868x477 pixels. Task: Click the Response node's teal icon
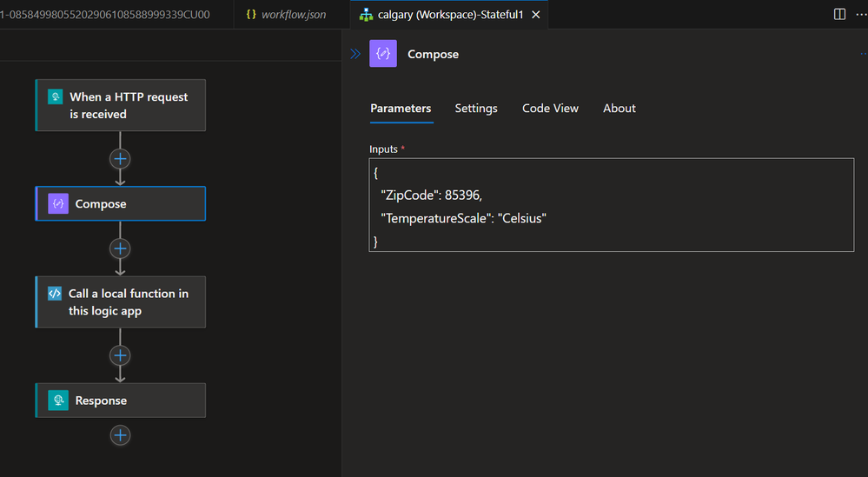58,400
